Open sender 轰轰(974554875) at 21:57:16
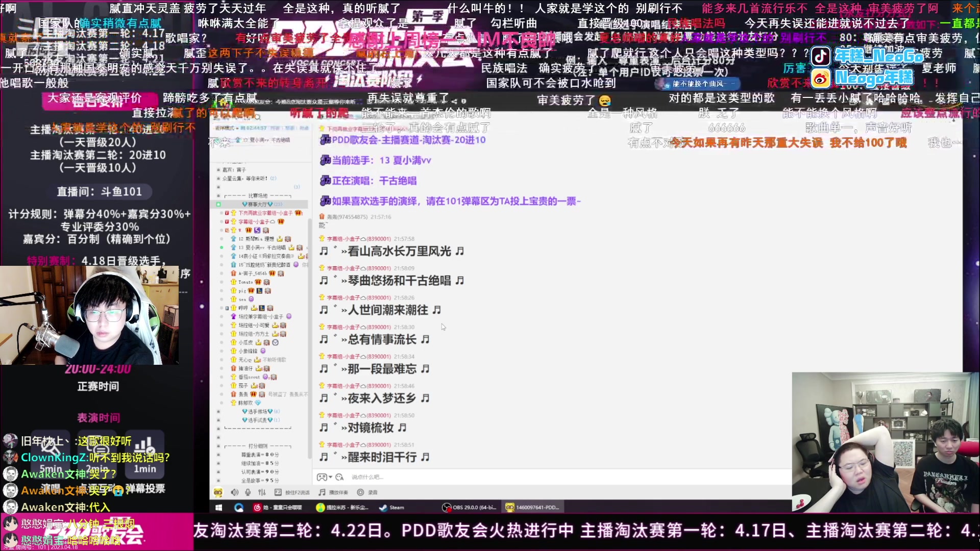The height and width of the screenshot is (551, 980). click(x=347, y=217)
